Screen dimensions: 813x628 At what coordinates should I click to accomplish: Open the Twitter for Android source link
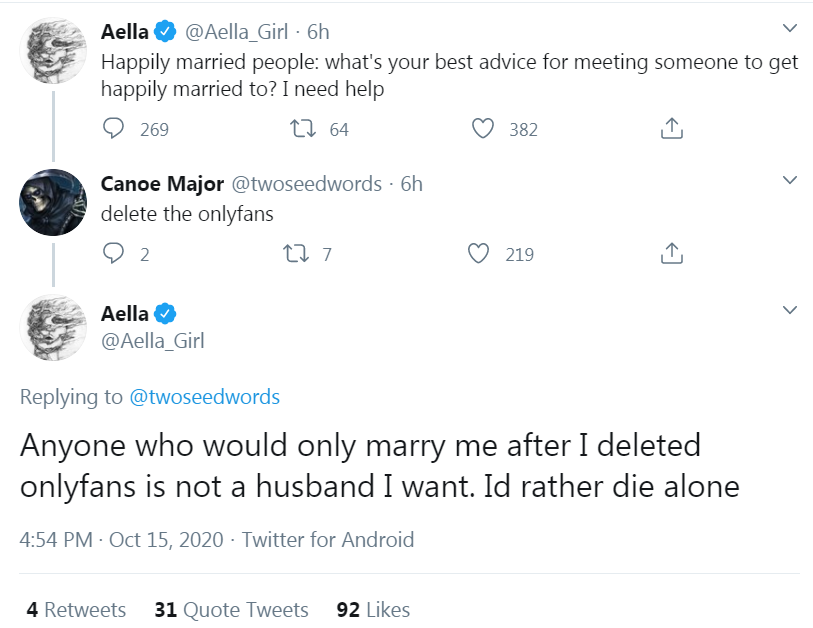[x=328, y=540]
